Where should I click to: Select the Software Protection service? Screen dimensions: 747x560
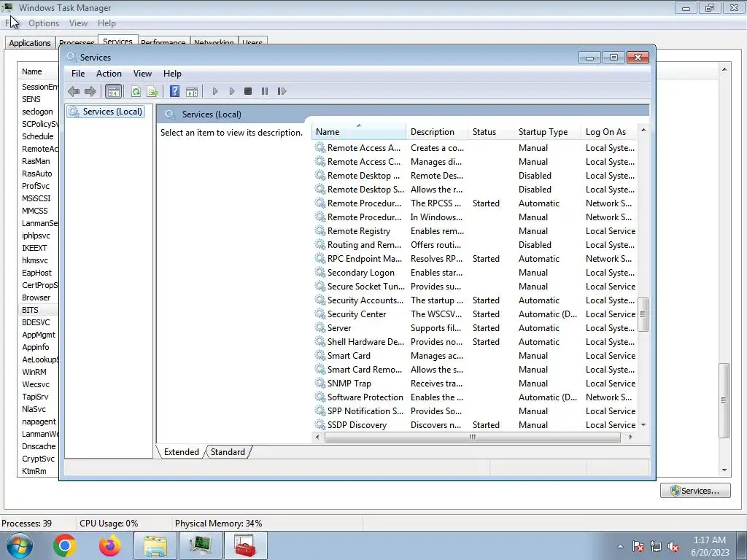click(476, 397)
